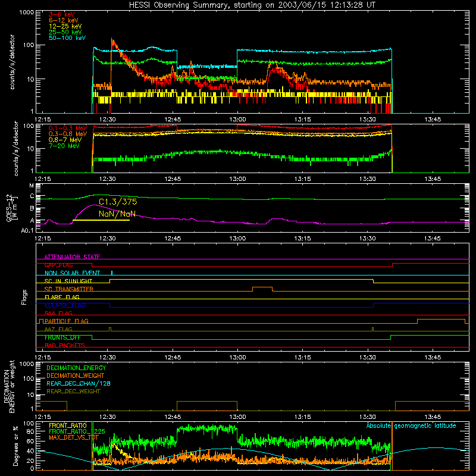
Task: Click the REAR_DEC_WEIGHT legend label
Action: 73,392
